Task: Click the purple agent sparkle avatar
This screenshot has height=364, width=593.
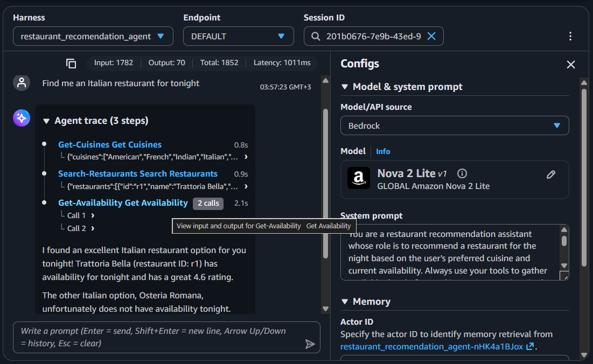Action: tap(22, 118)
